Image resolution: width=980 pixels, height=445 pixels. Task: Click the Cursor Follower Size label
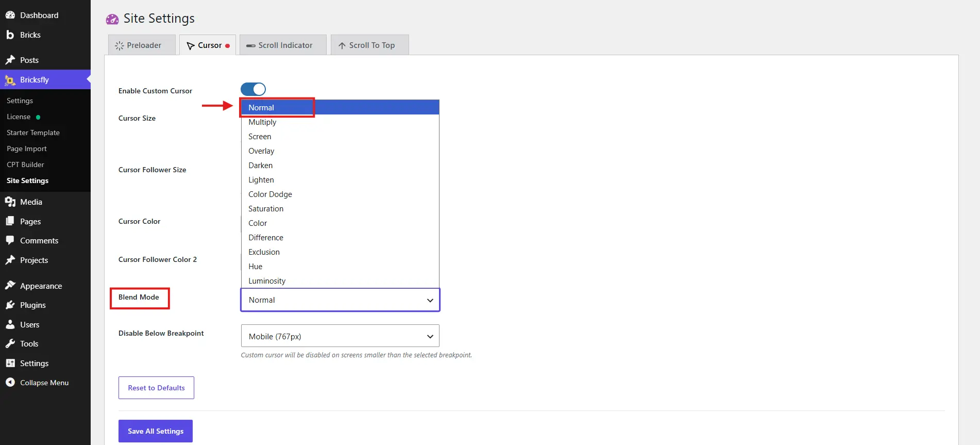point(153,170)
